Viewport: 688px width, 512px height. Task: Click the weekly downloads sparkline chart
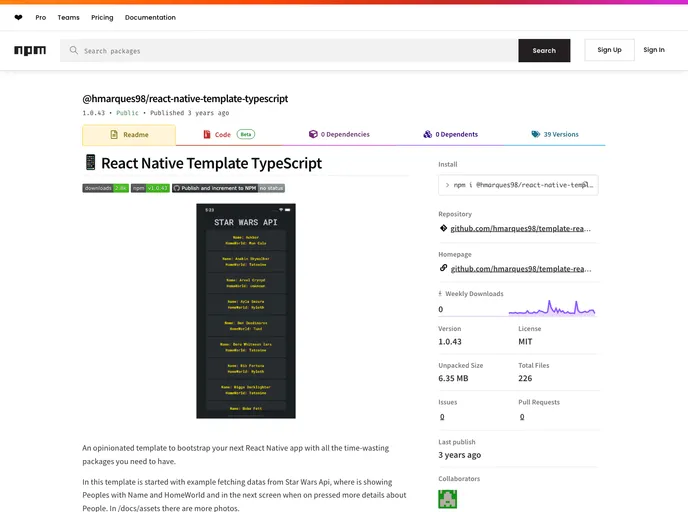[552, 308]
